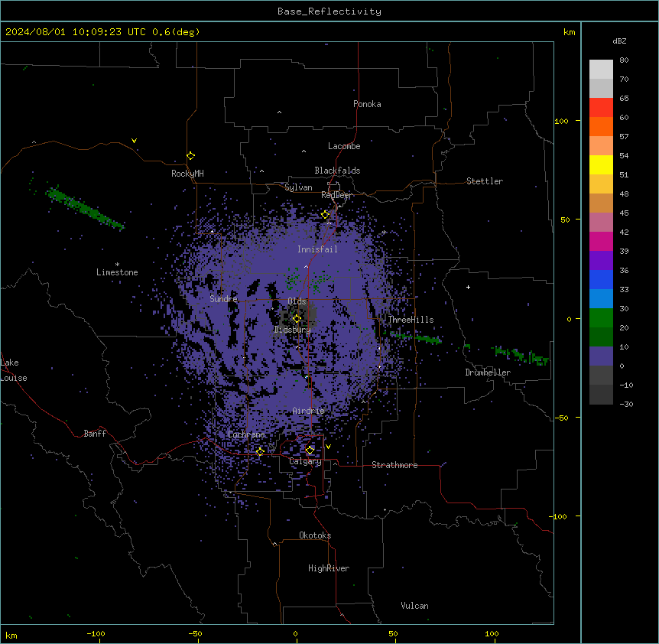Click the yellow diamond marker above RockyMH
The image size is (659, 644).
coord(190,156)
